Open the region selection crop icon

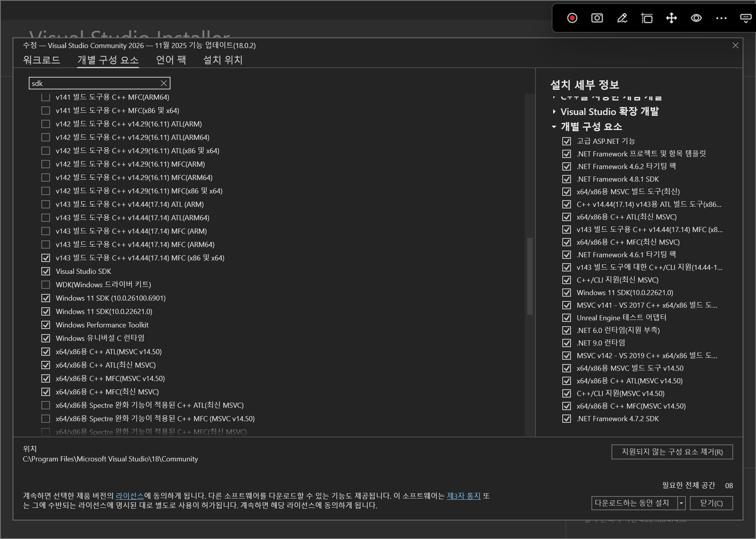[646, 18]
